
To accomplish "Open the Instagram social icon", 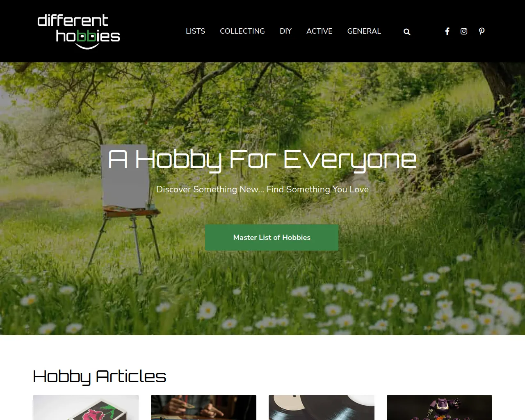I will [464, 31].
